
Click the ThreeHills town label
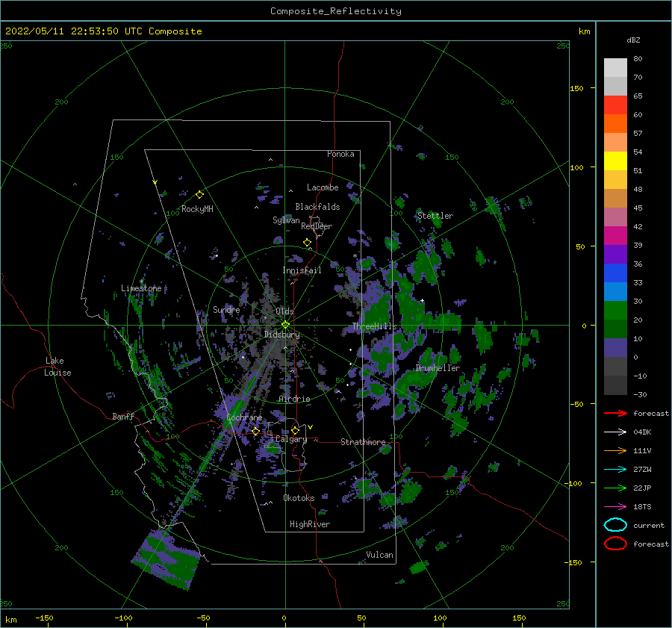click(374, 326)
